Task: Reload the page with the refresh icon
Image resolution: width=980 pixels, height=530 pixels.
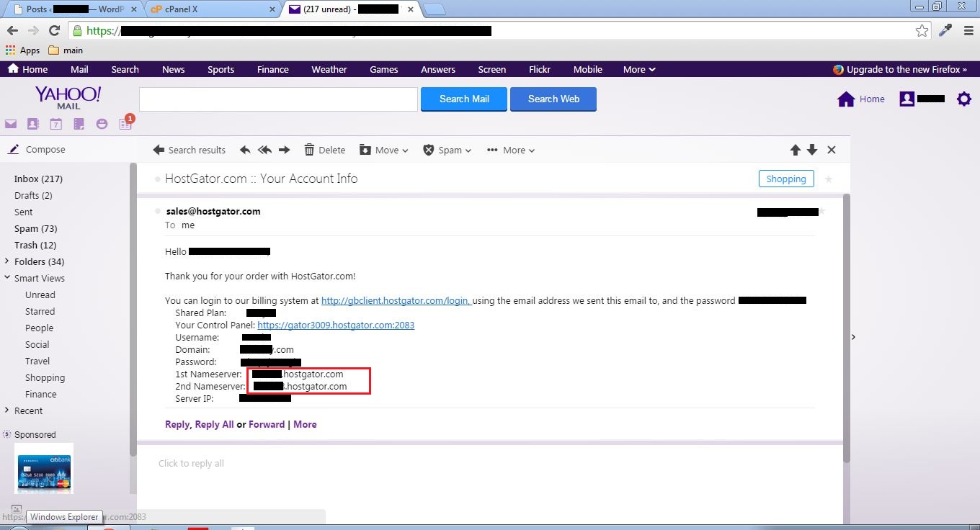Action: tap(54, 30)
